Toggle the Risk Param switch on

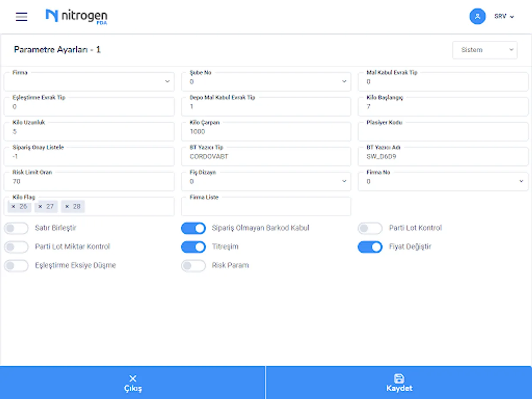pos(193,265)
